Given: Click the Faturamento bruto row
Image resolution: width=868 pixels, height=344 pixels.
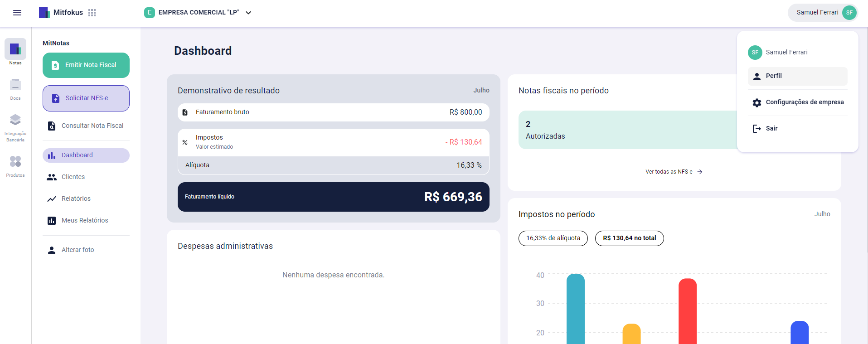Looking at the screenshot, I should coord(334,112).
